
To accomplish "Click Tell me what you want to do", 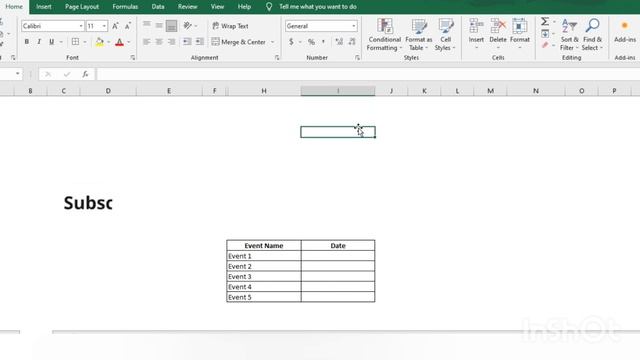I will pyautogui.click(x=318, y=7).
